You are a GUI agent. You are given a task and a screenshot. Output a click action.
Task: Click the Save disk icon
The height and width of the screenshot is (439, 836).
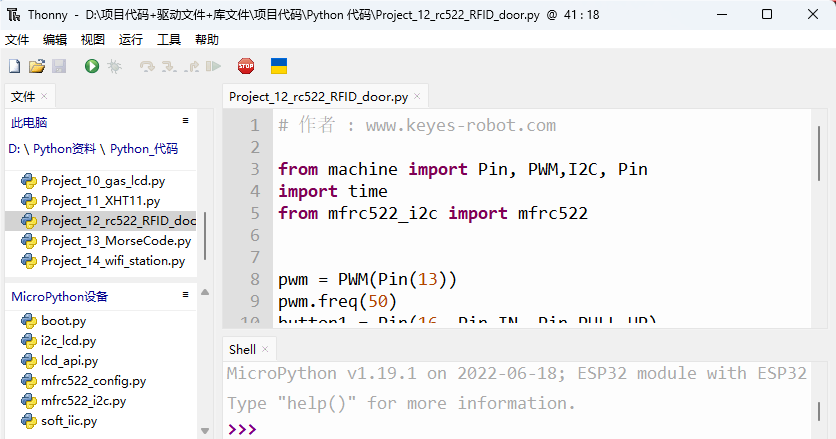coord(59,66)
